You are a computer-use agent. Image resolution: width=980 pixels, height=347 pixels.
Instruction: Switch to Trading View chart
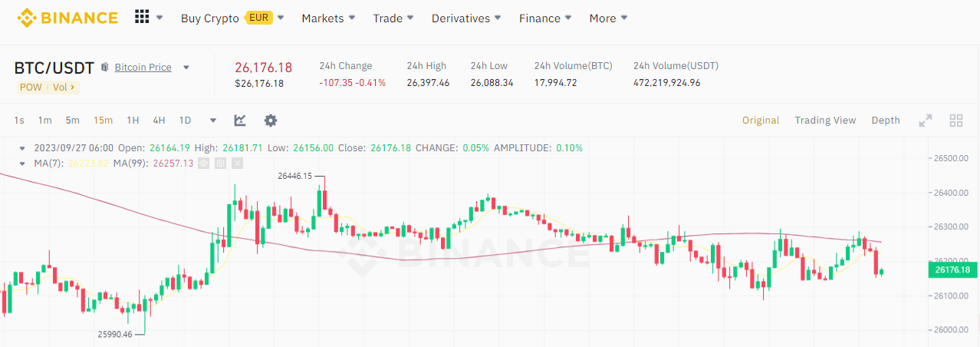(825, 121)
